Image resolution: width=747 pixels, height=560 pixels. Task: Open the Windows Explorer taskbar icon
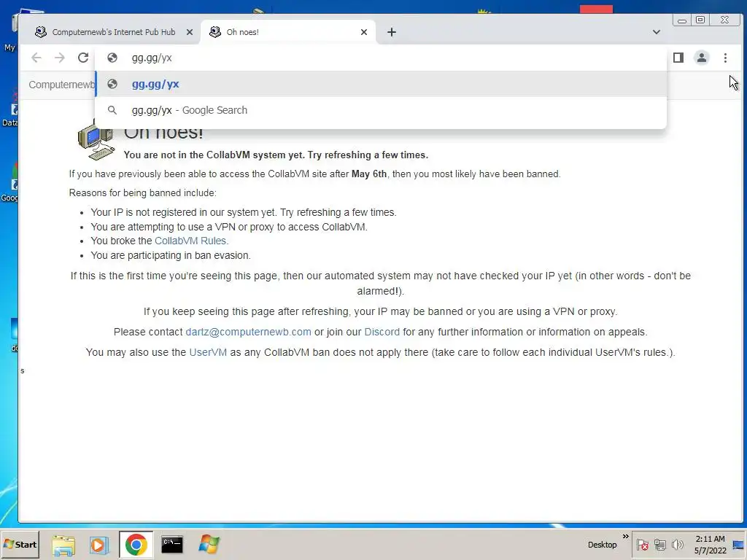(63, 545)
